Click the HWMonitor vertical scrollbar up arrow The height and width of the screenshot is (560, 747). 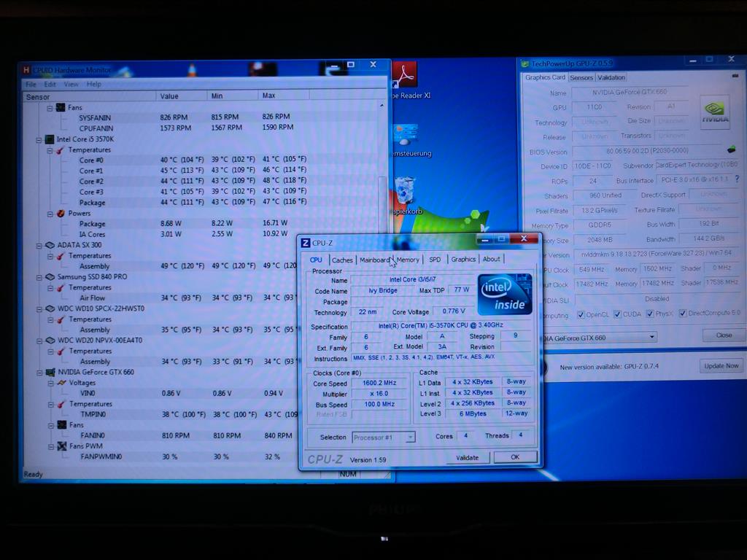(382, 105)
